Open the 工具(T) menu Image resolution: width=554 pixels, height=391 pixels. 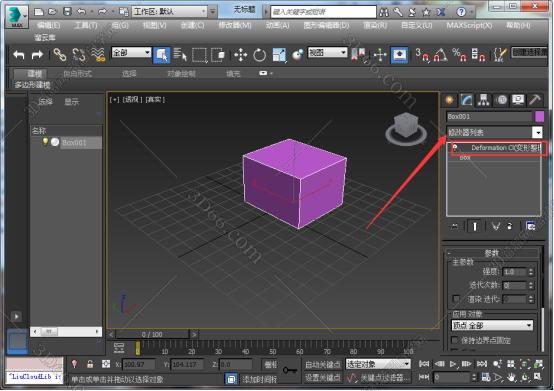pos(86,25)
